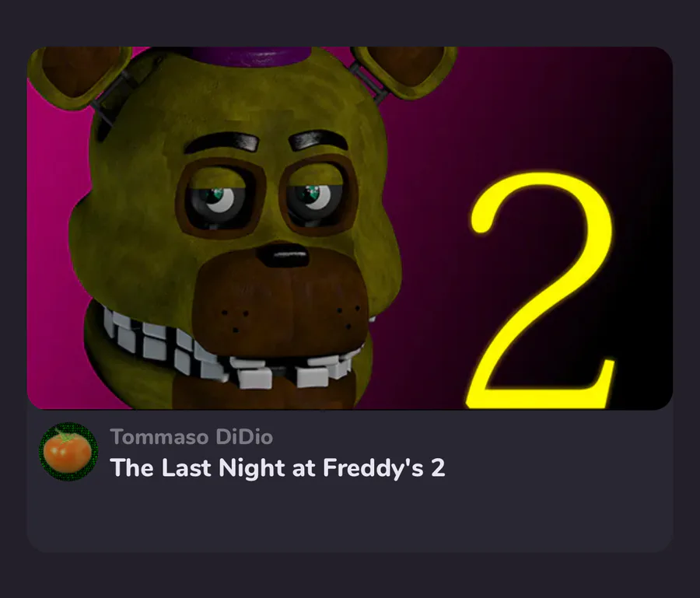Open The Last Night at Freddy's 2 title

point(277,467)
